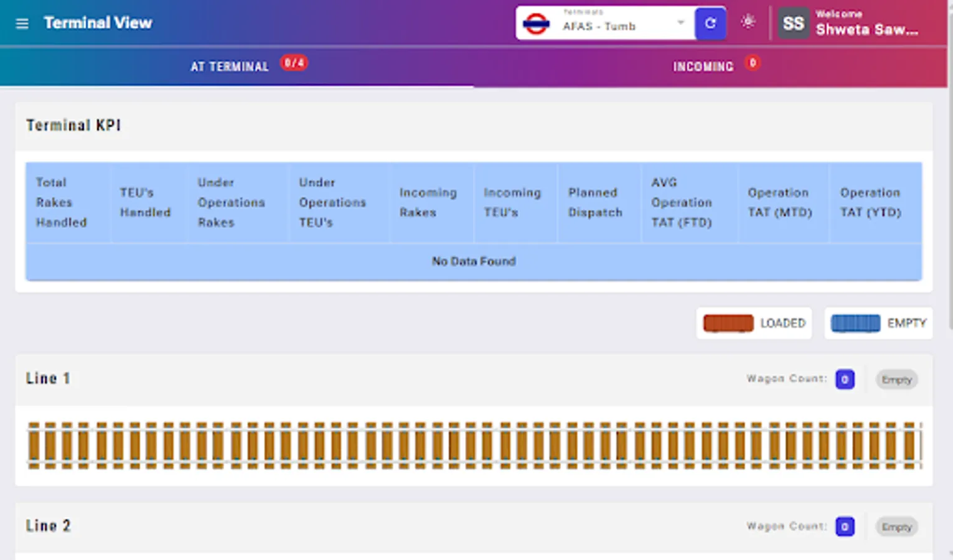Click the refresh button beside the terminal selector
The width and height of the screenshot is (953, 560).
pos(710,24)
